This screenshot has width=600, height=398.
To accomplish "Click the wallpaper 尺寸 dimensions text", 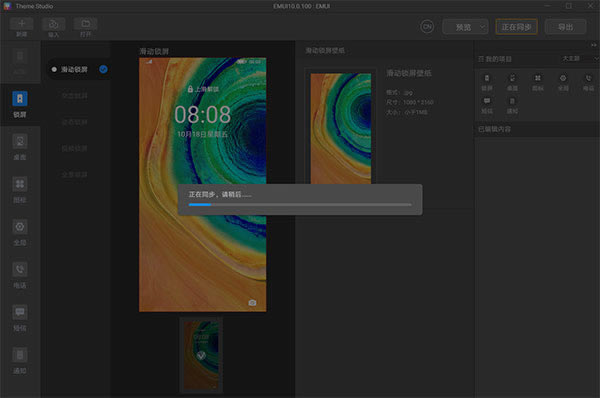I will (410, 102).
